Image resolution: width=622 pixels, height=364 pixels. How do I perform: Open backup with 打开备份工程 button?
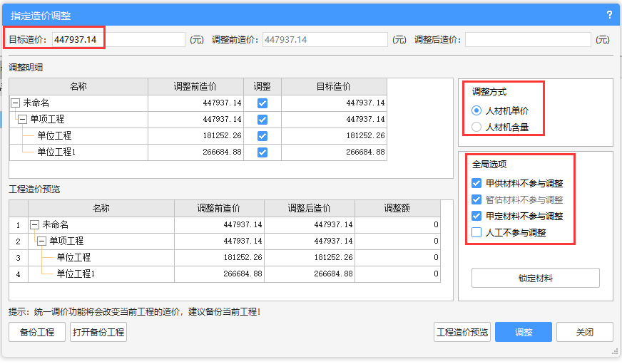point(98,332)
